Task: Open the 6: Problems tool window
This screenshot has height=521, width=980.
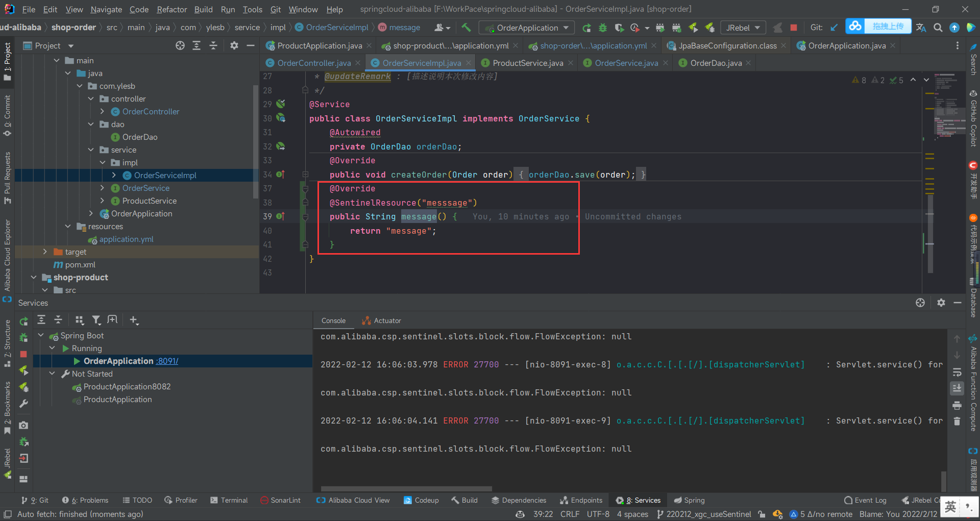Action: point(85,500)
